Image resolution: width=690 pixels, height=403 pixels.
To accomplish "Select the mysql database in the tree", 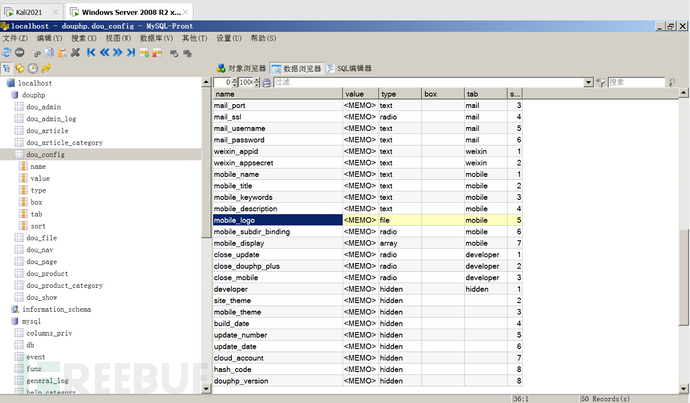I will point(33,322).
